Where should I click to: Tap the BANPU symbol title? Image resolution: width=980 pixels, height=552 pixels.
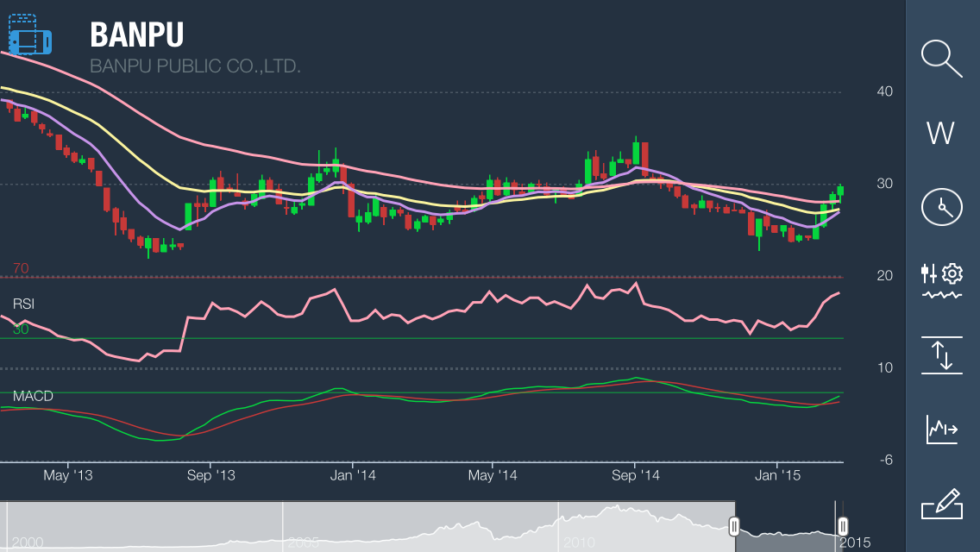(x=137, y=34)
